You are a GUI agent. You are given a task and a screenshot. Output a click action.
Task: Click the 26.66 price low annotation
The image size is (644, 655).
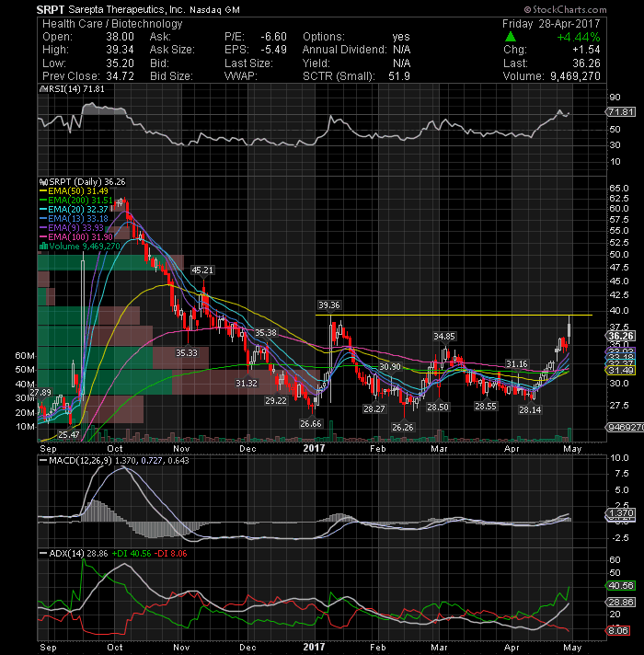click(x=311, y=423)
